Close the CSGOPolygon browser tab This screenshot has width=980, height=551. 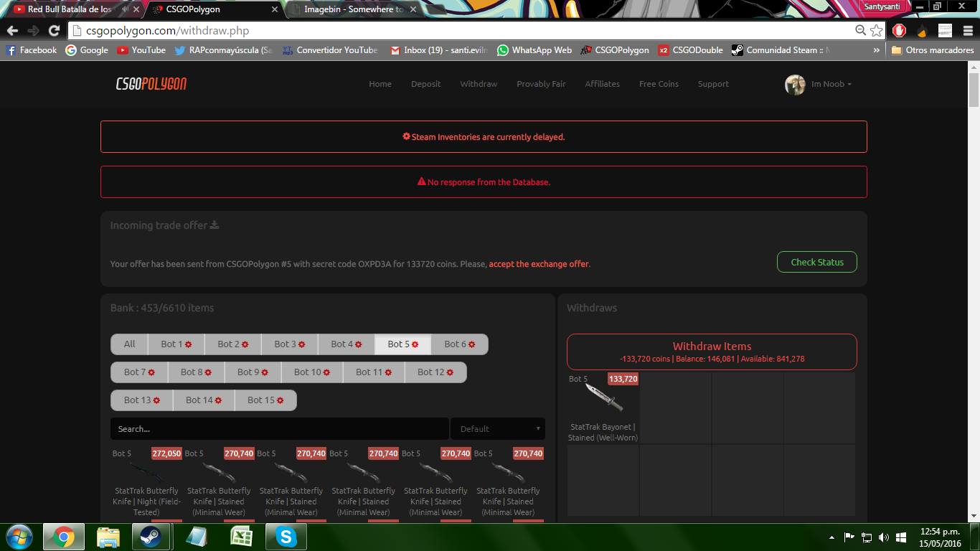pos(273,9)
